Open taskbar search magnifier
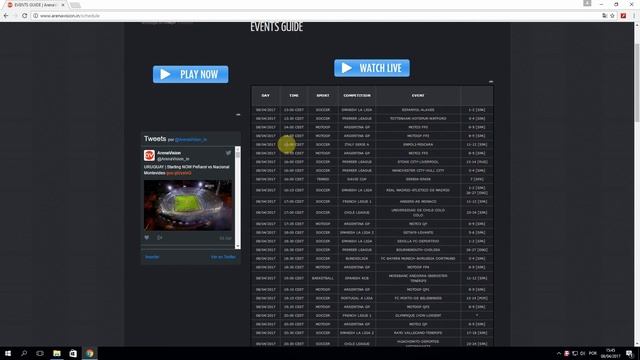The image size is (640, 360). pyautogui.click(x=24, y=353)
